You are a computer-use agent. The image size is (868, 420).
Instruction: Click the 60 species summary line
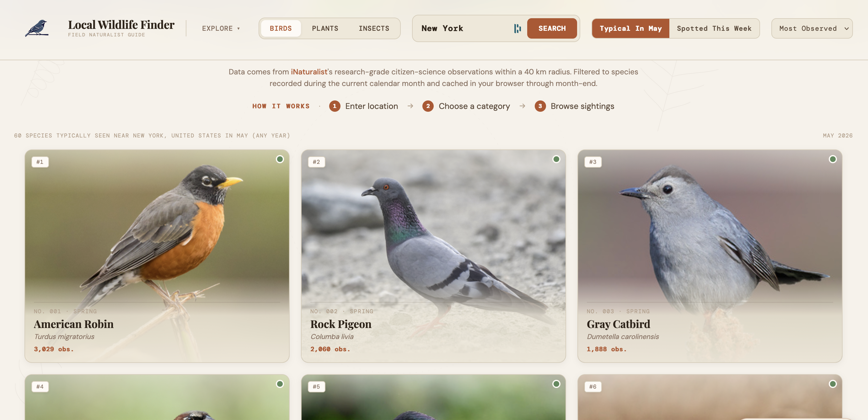[152, 136]
